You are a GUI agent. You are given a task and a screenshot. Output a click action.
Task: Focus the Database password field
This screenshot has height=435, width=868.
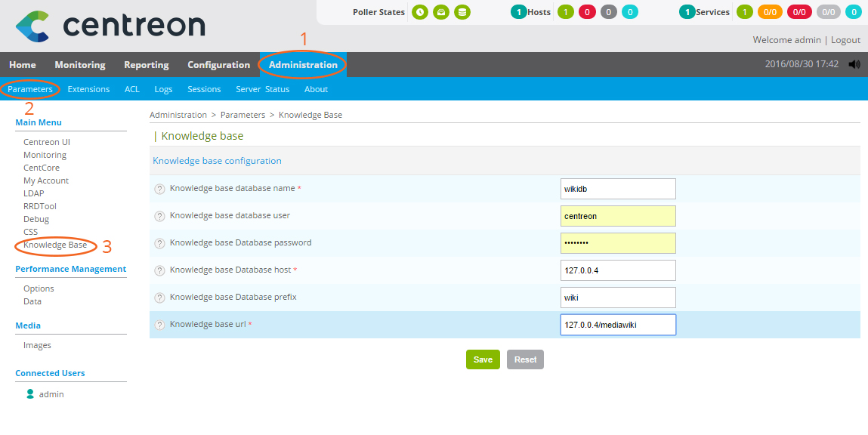tap(618, 243)
